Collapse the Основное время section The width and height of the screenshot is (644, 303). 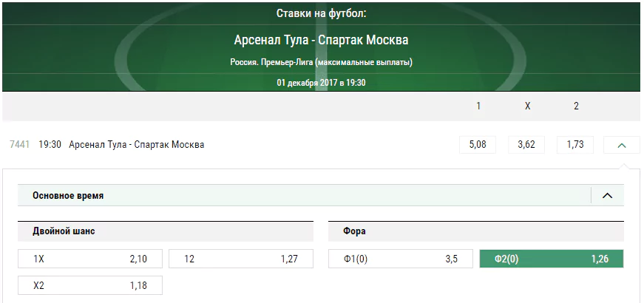click(x=607, y=196)
